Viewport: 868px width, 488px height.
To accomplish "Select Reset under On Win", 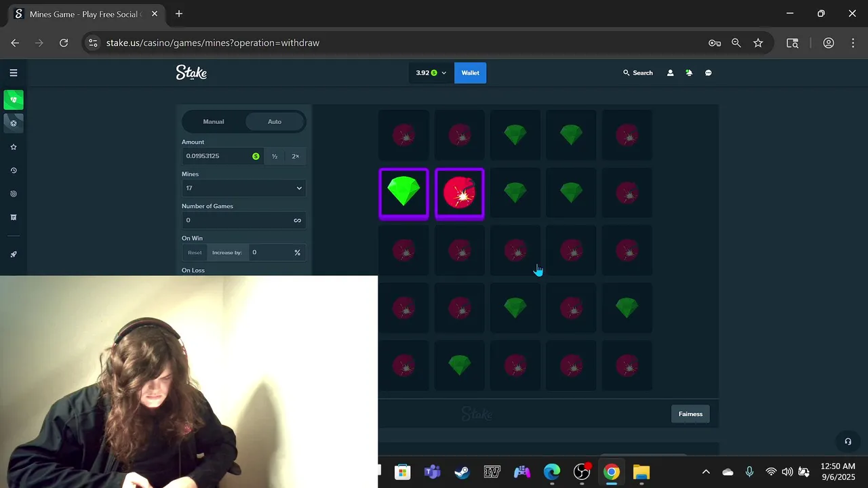I will click(195, 252).
